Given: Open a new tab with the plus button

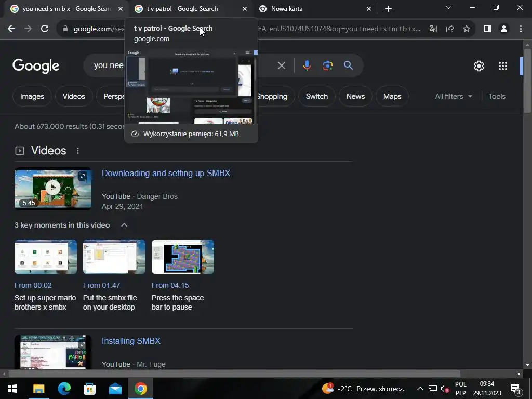Looking at the screenshot, I should click(389, 9).
